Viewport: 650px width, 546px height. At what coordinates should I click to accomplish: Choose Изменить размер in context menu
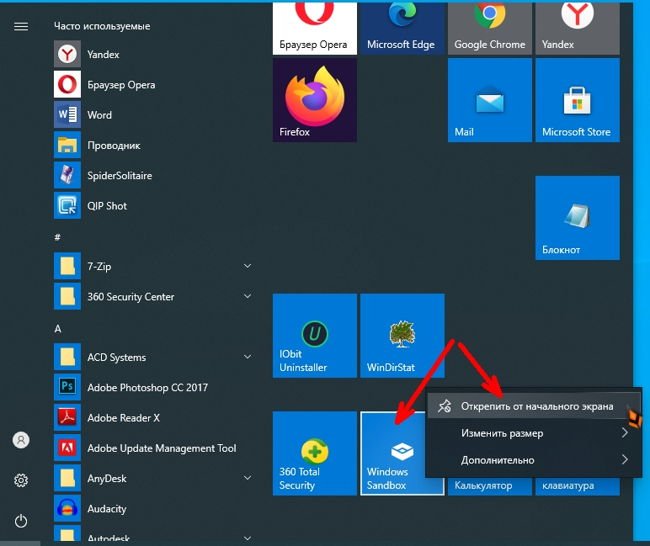point(534,433)
